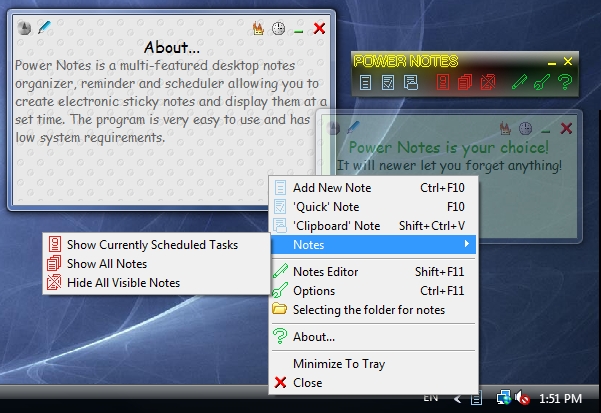Click the muted volume icon in tray
Image resolution: width=601 pixels, height=413 pixels.
(522, 398)
